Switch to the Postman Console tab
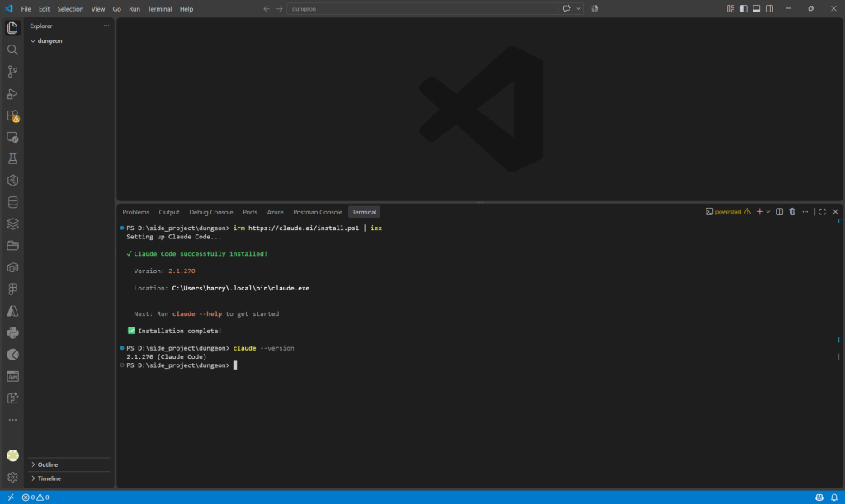 tap(318, 212)
